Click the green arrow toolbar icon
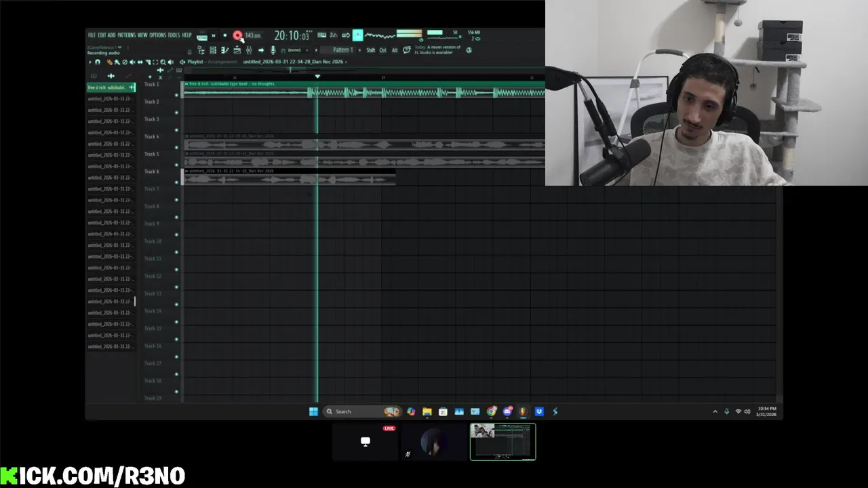This screenshot has height=488, width=868. pyautogui.click(x=261, y=50)
